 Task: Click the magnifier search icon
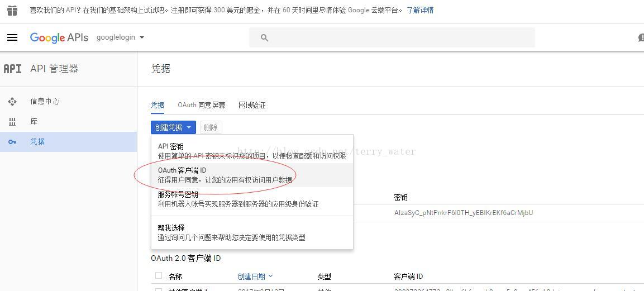coord(265,38)
